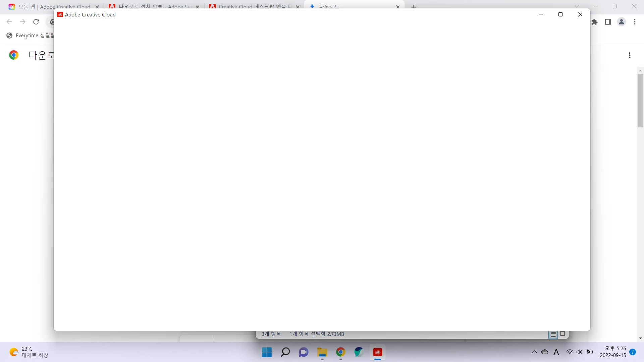The width and height of the screenshot is (644, 362).
Task: Click the Adobe Creative Cloud taskbar icon
Action: [x=377, y=352]
